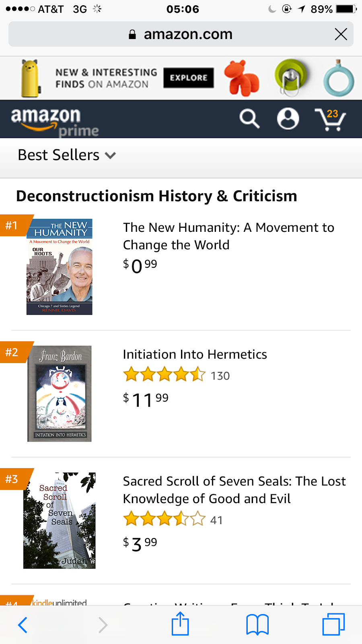The width and height of the screenshot is (362, 644).
Task: Open The New Humanity book title
Action: [228, 236]
